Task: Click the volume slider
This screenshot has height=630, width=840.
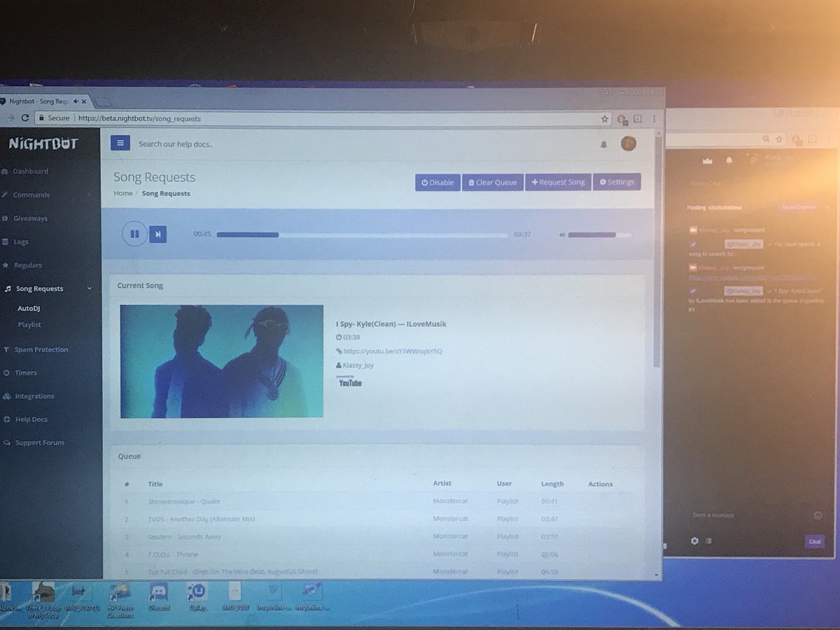Action: 599,234
